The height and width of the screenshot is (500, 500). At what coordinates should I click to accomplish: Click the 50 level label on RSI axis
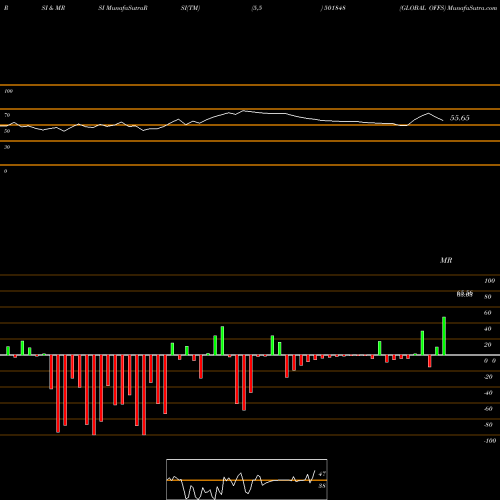tap(7, 131)
